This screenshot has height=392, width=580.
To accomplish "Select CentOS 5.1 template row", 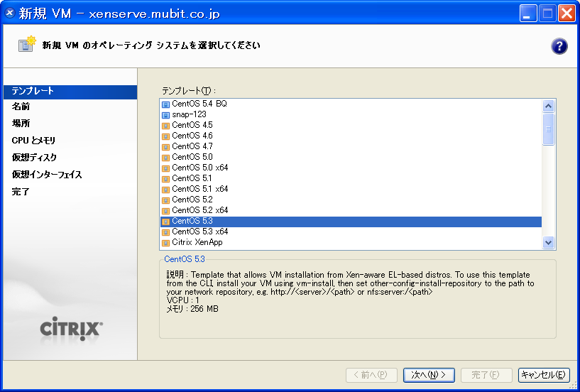I will 351,178.
